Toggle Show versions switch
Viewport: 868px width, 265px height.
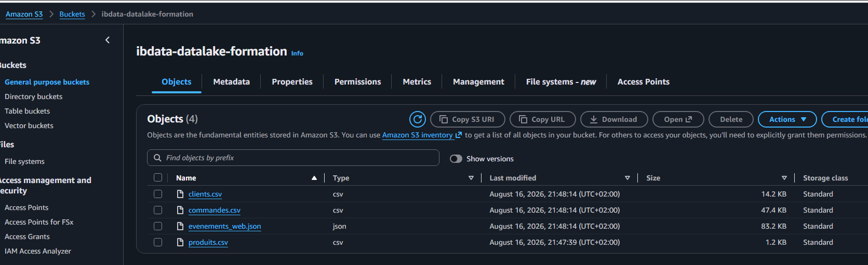pos(456,159)
